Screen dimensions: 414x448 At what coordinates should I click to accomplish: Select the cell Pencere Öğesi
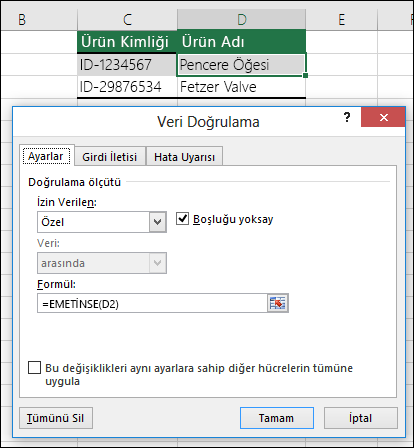(241, 64)
